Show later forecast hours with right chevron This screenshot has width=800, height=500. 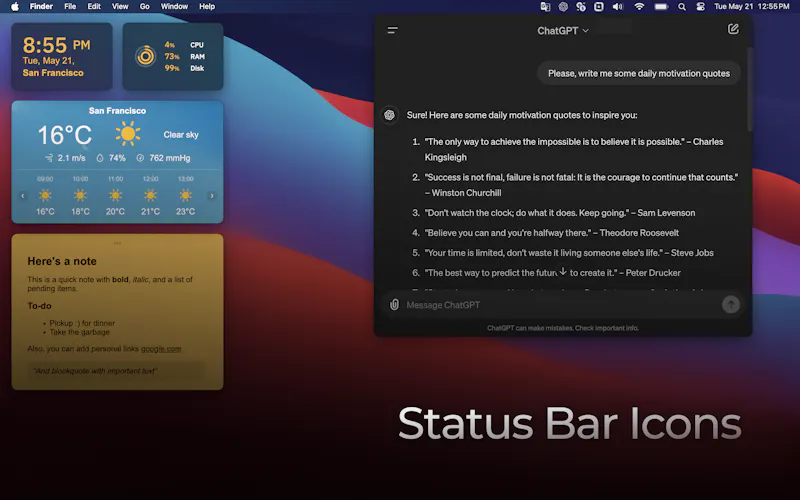click(212, 196)
